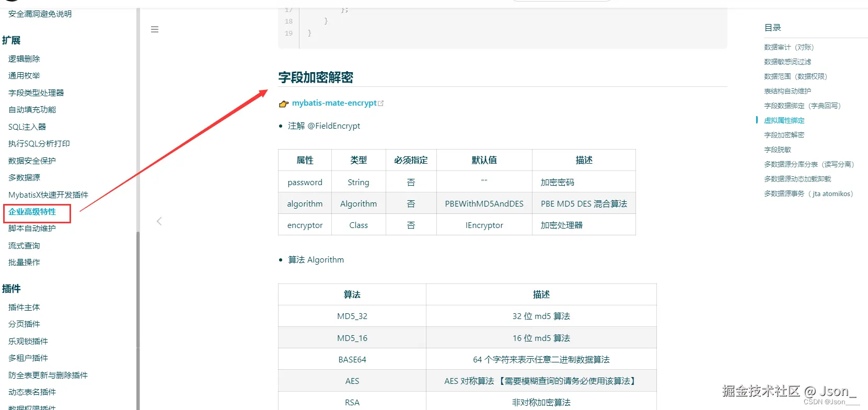
Task: Jump to 表结构自动维护 in contents
Action: pyautogui.click(x=788, y=91)
